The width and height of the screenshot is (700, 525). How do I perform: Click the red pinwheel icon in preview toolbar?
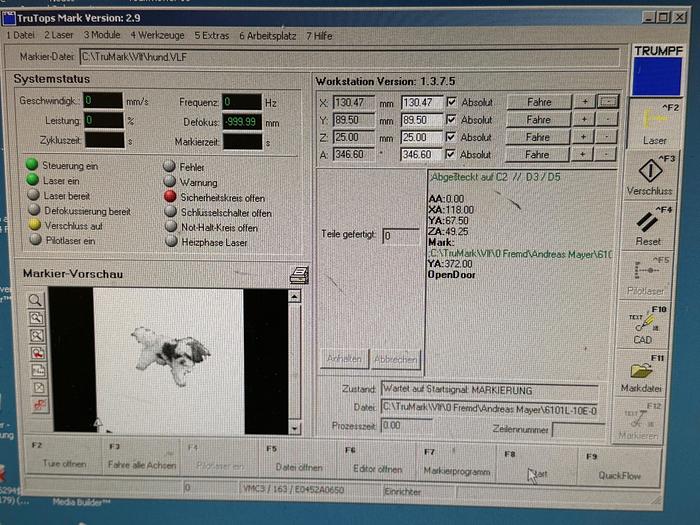point(40,404)
